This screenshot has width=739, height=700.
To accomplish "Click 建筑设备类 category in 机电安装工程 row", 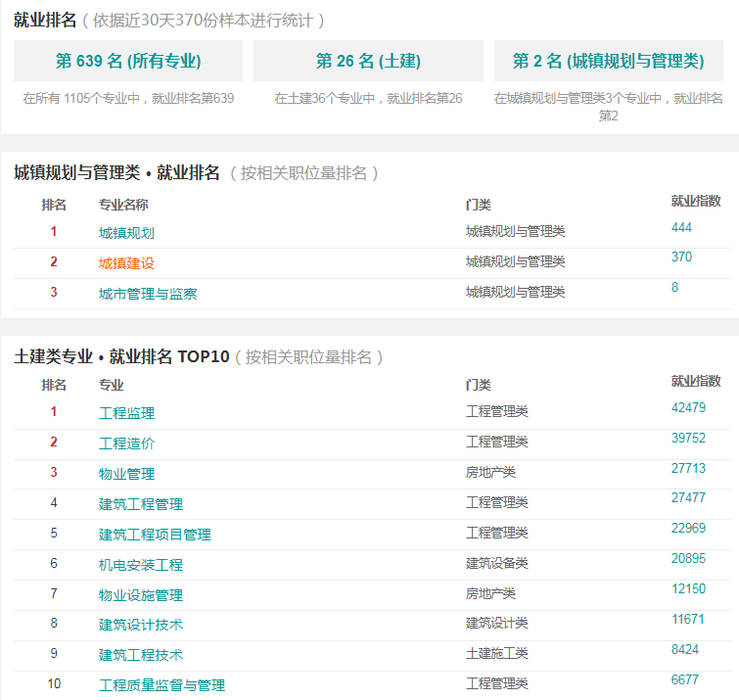I will 497,563.
